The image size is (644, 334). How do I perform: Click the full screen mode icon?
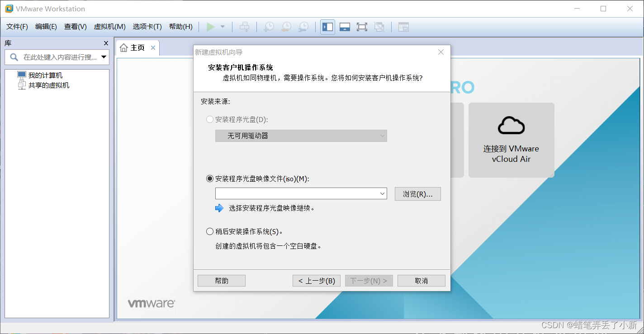click(x=362, y=27)
